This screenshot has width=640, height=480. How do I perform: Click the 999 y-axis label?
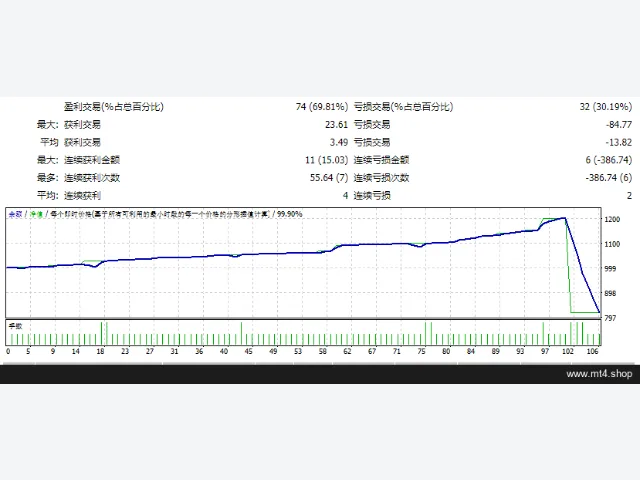(x=610, y=269)
